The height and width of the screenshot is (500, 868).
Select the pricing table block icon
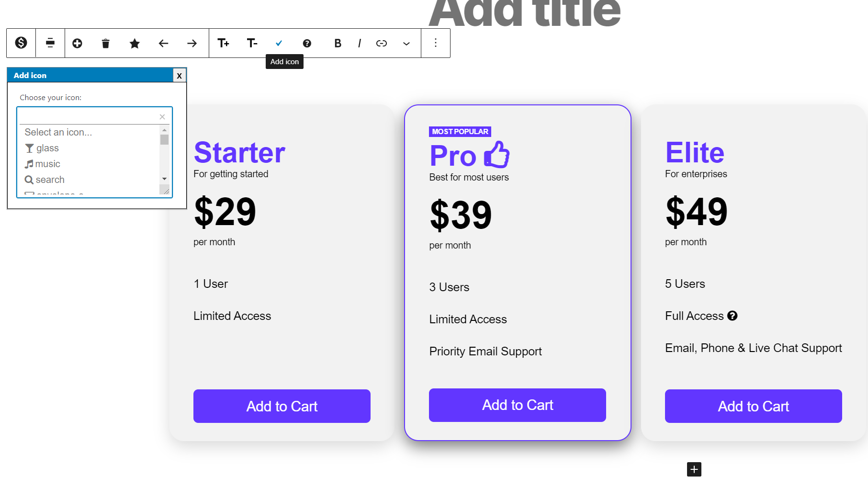(x=21, y=43)
